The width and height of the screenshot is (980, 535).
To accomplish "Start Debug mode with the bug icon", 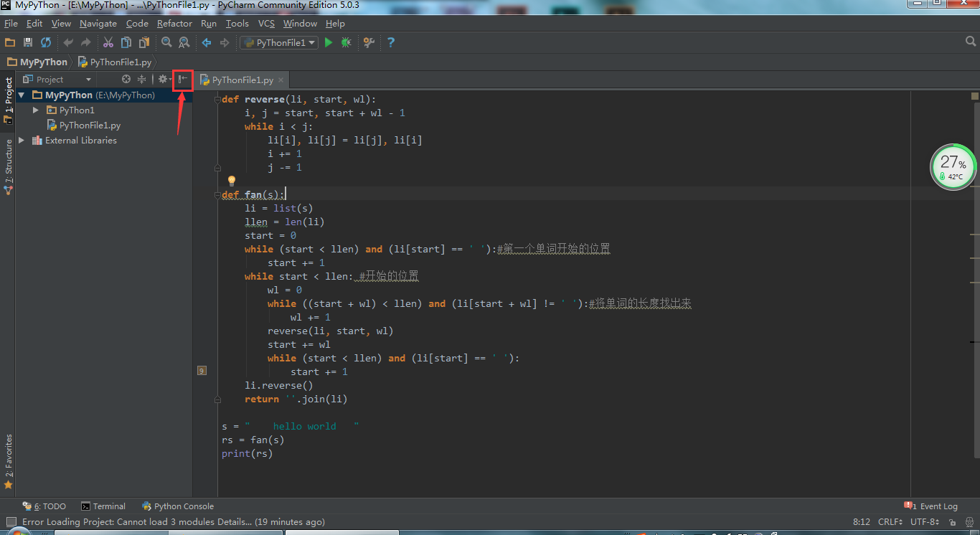I will [346, 42].
